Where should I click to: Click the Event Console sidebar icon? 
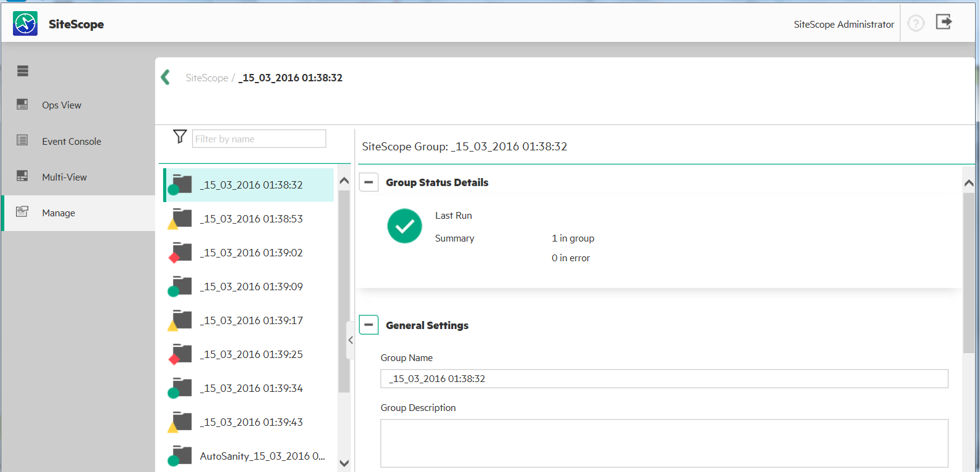click(22, 140)
